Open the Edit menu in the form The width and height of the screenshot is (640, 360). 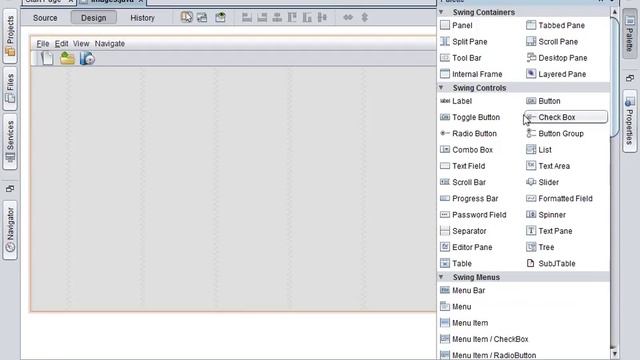[x=62, y=44]
